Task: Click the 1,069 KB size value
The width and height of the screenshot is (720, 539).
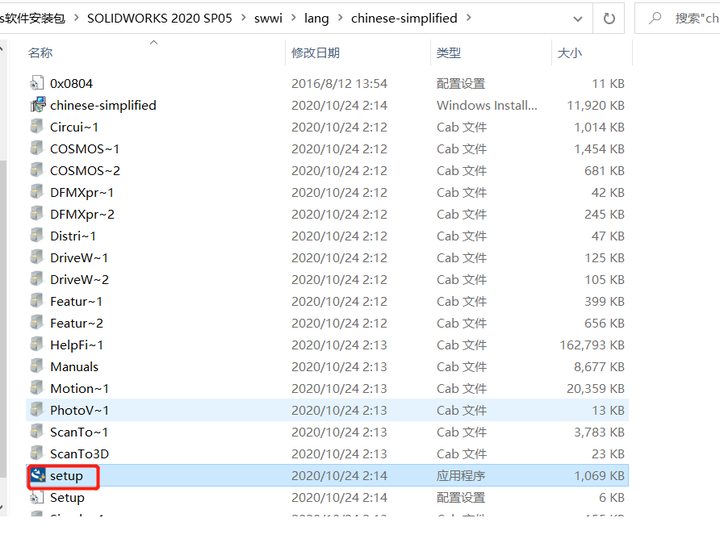Action: coord(599,476)
